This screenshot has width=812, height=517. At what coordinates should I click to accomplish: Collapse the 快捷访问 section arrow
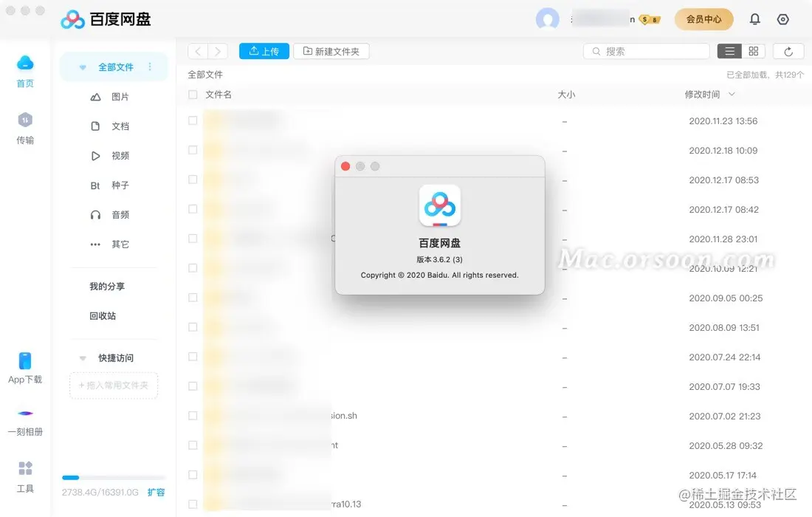coord(83,358)
